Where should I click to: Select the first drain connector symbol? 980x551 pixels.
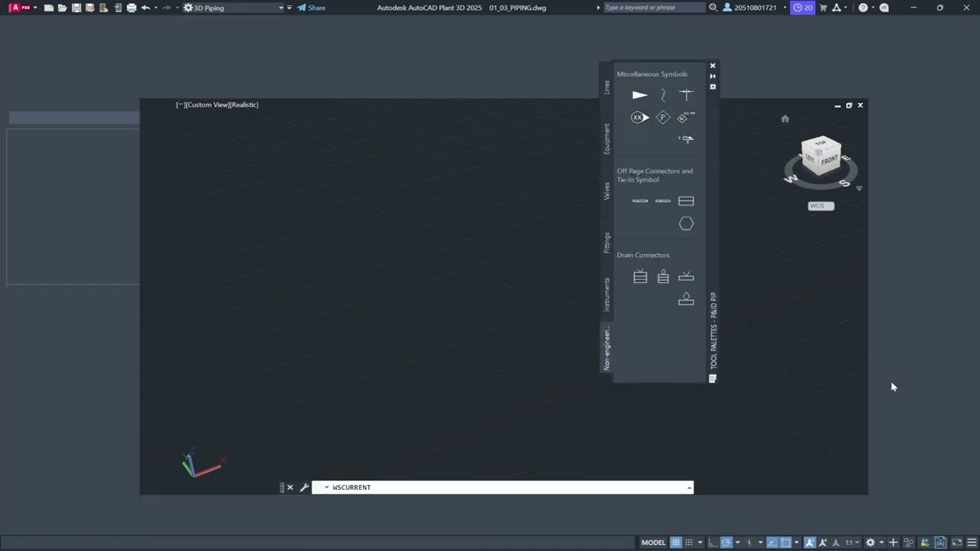tap(640, 277)
